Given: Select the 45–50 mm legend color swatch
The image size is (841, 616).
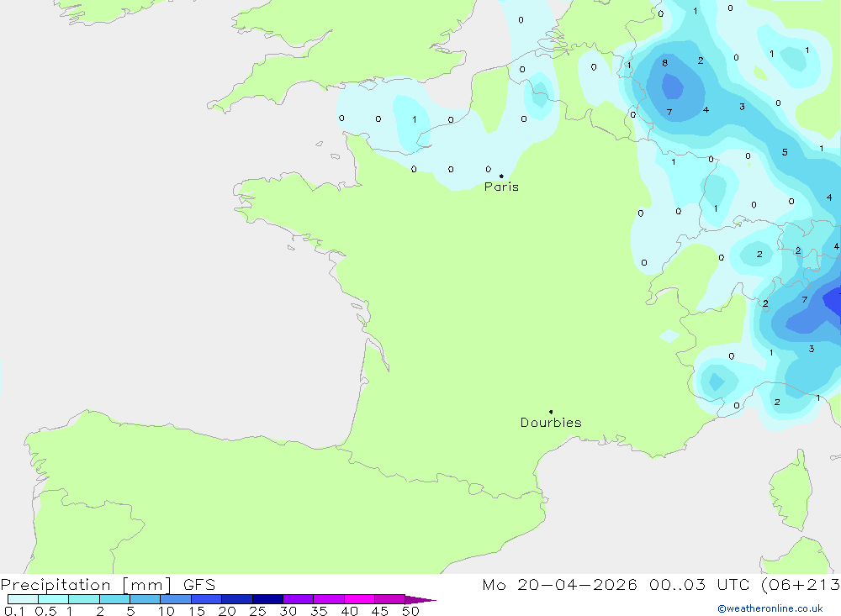Looking at the screenshot, I should (x=389, y=599).
